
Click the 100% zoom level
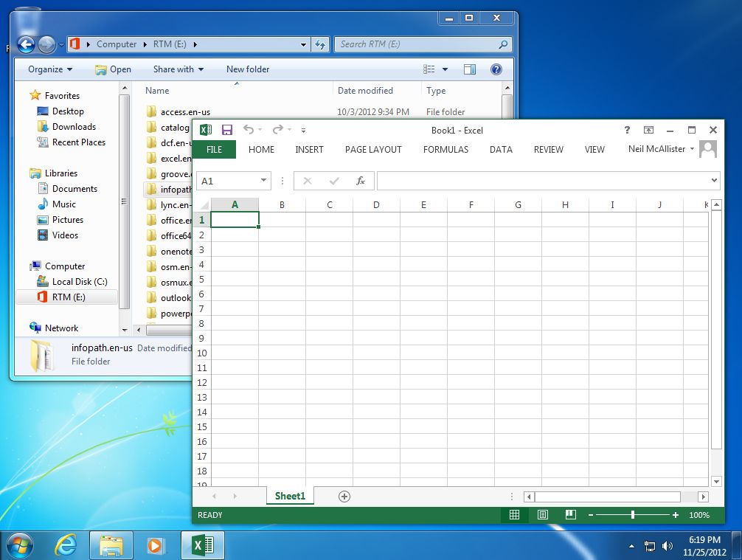click(x=699, y=515)
